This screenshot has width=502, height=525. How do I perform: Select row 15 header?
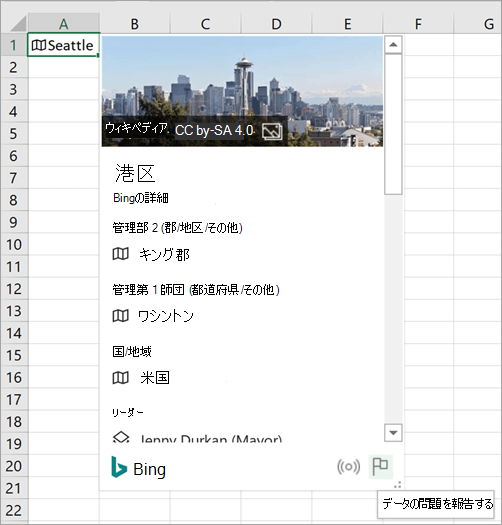pyautogui.click(x=14, y=355)
